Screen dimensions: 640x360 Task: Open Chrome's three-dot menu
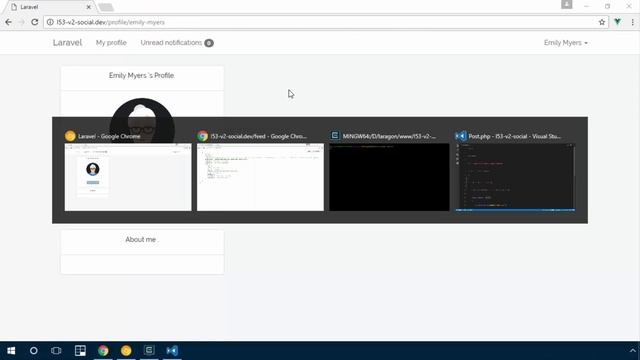(x=633, y=22)
